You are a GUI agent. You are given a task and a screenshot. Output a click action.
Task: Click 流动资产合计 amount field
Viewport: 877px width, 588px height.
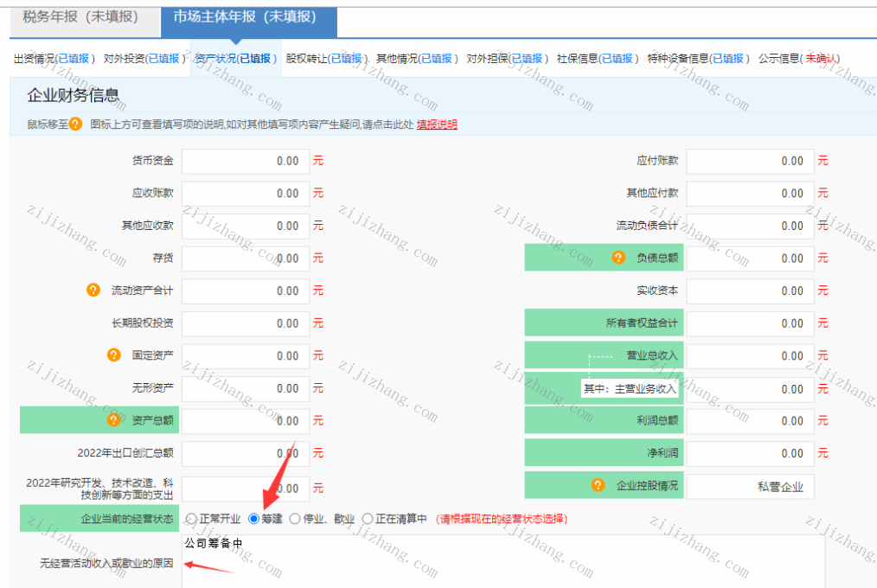click(x=246, y=291)
